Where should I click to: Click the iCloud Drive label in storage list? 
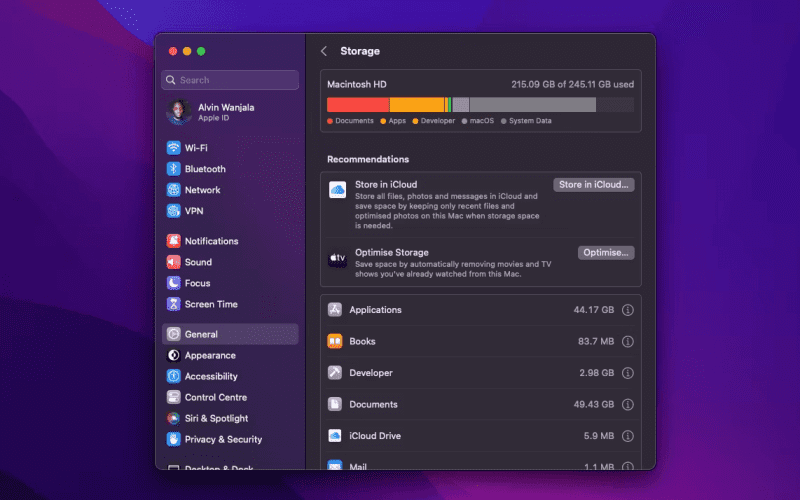coord(375,436)
